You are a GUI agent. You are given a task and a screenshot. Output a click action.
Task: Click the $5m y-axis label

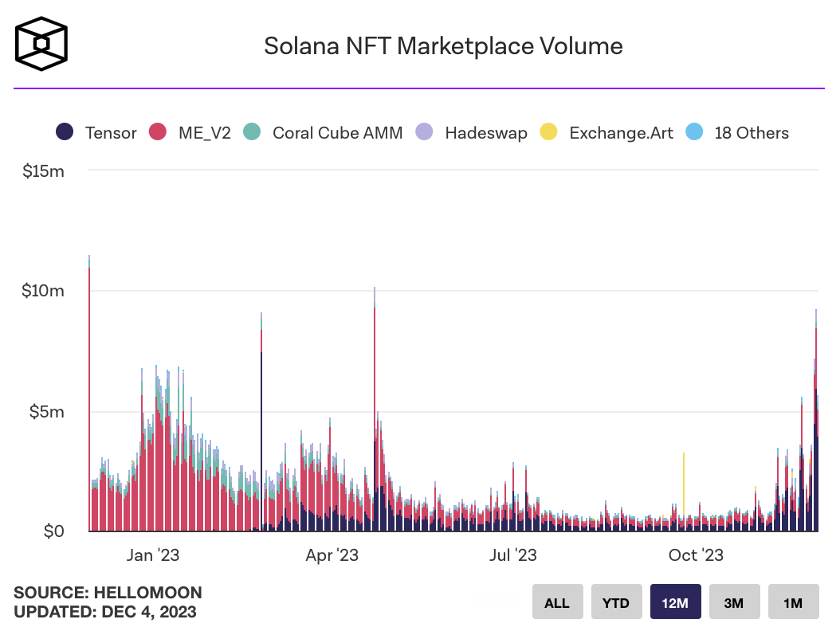coord(46,411)
